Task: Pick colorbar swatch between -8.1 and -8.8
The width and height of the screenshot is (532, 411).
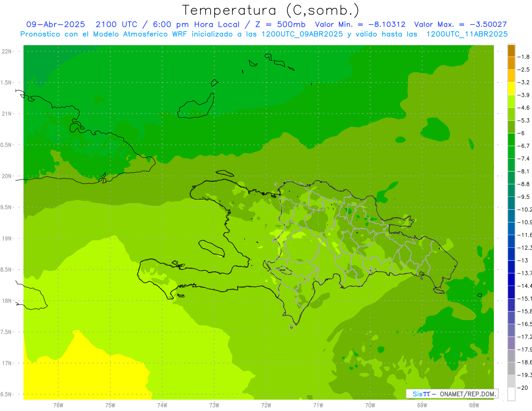Action: coord(511,178)
